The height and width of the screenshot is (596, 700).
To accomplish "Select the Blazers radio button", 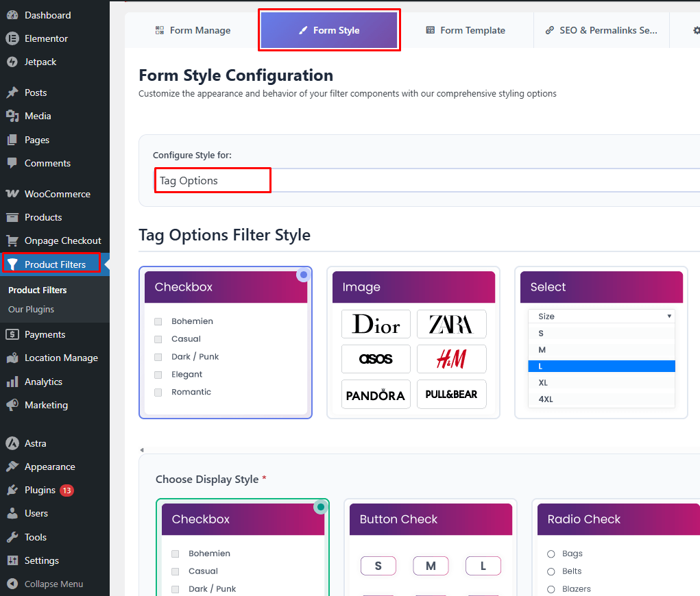I will [551, 589].
